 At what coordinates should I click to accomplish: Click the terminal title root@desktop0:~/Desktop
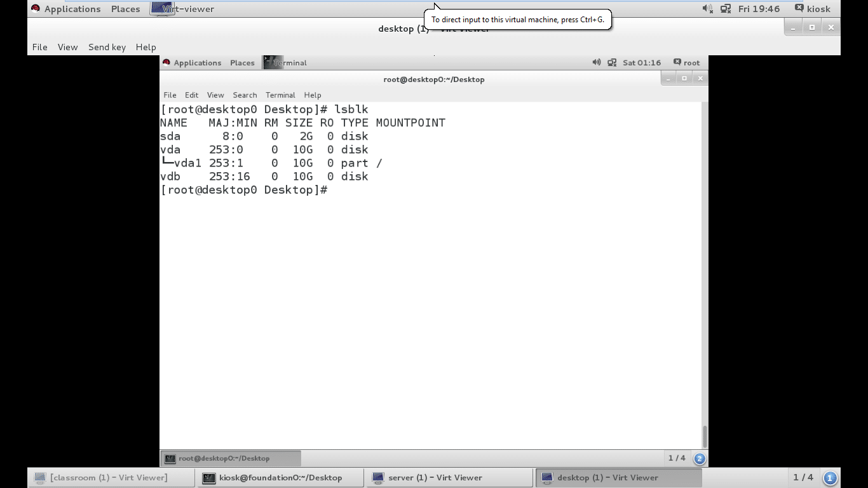[434, 79]
